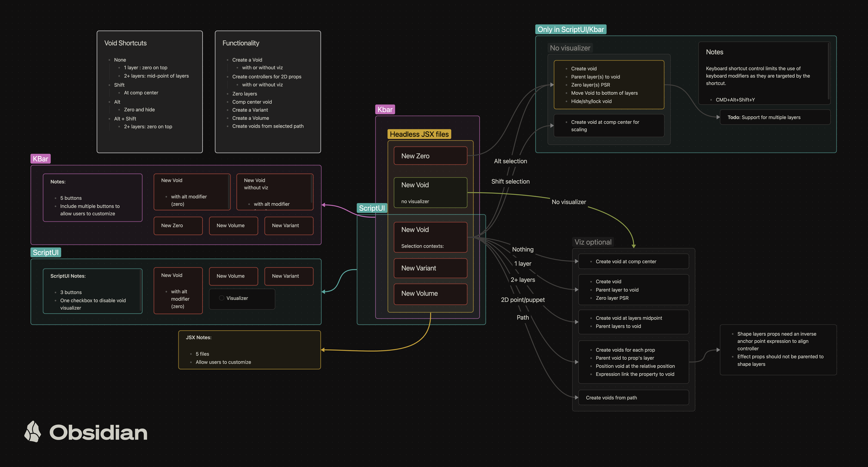Click Allow users to customize in JSX Notes

tap(223, 362)
